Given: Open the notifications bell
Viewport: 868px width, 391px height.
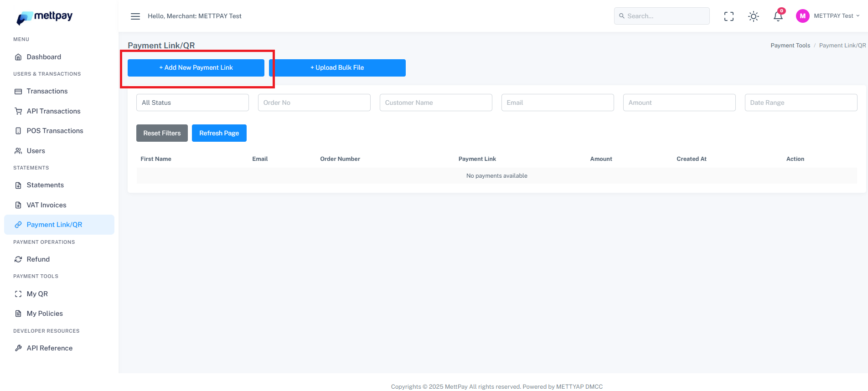Looking at the screenshot, I should [x=778, y=16].
